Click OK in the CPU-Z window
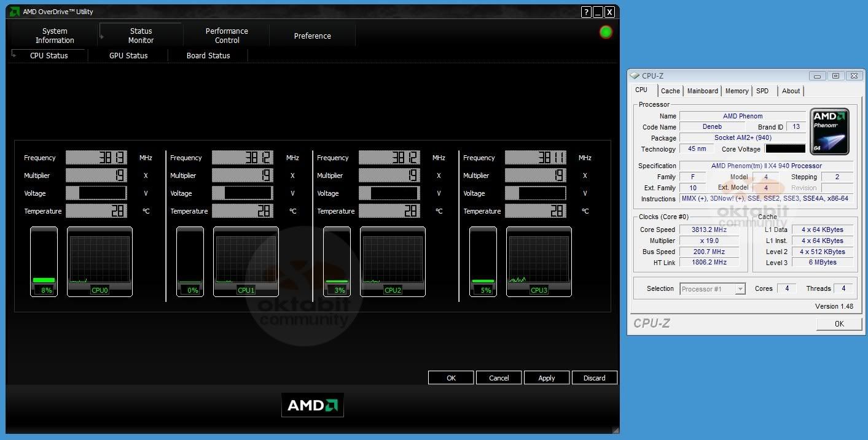Image resolution: width=868 pixels, height=440 pixels. coord(839,323)
